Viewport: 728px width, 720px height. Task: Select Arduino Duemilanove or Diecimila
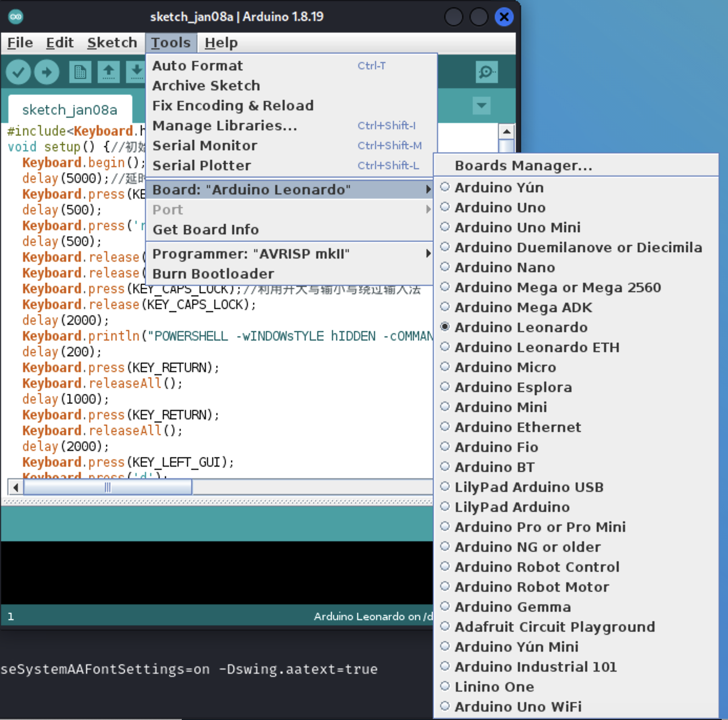tap(576, 248)
